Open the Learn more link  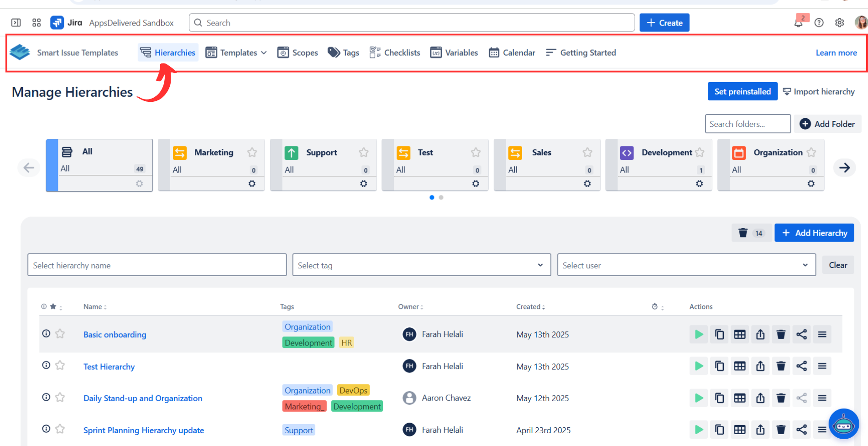pyautogui.click(x=836, y=53)
